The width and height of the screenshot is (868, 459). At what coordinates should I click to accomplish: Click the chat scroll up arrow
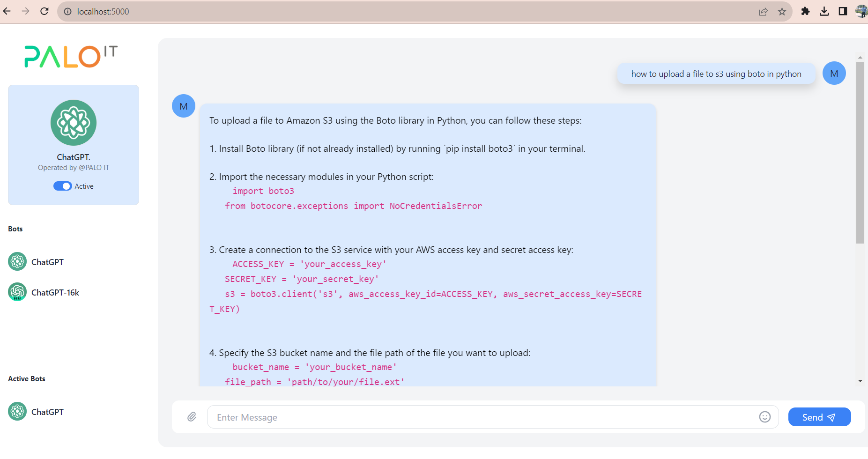860,58
